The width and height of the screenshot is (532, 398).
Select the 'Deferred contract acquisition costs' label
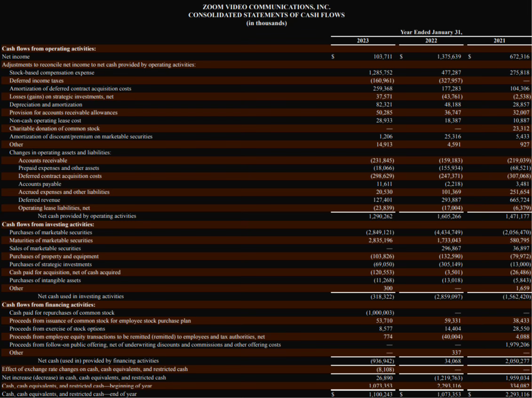click(x=60, y=176)
